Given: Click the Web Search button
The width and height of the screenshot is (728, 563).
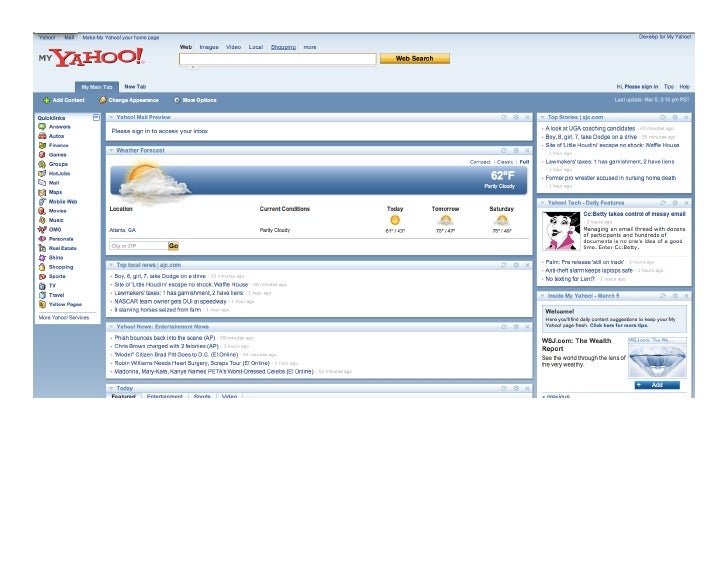Looking at the screenshot, I should point(415,58).
